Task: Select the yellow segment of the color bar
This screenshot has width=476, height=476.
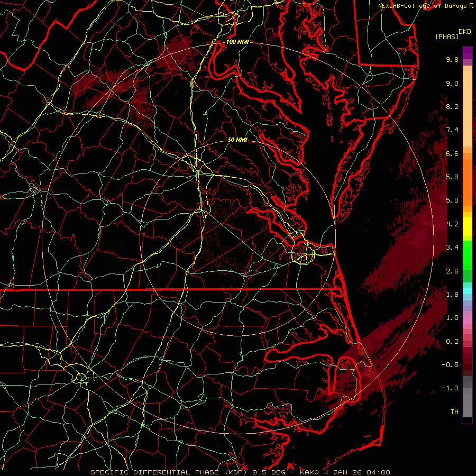Action: click(x=467, y=226)
